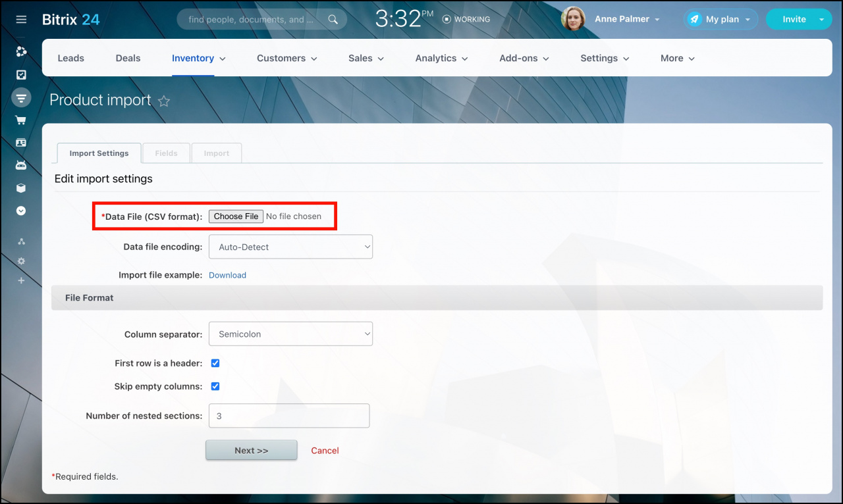Click the Product import page title

(x=101, y=100)
